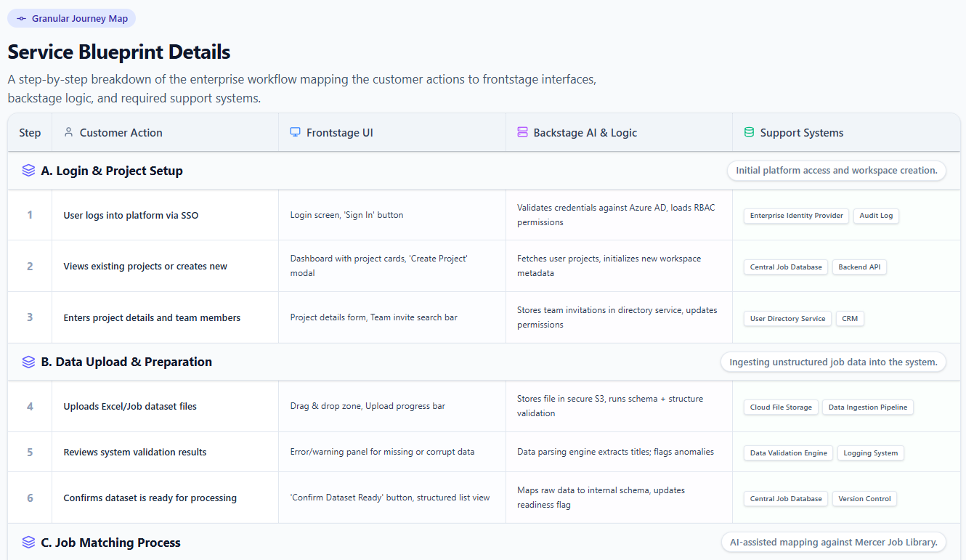966x560 pixels.
Task: Click the 'A. Login & Project Setup' section title
Action: tap(112, 171)
